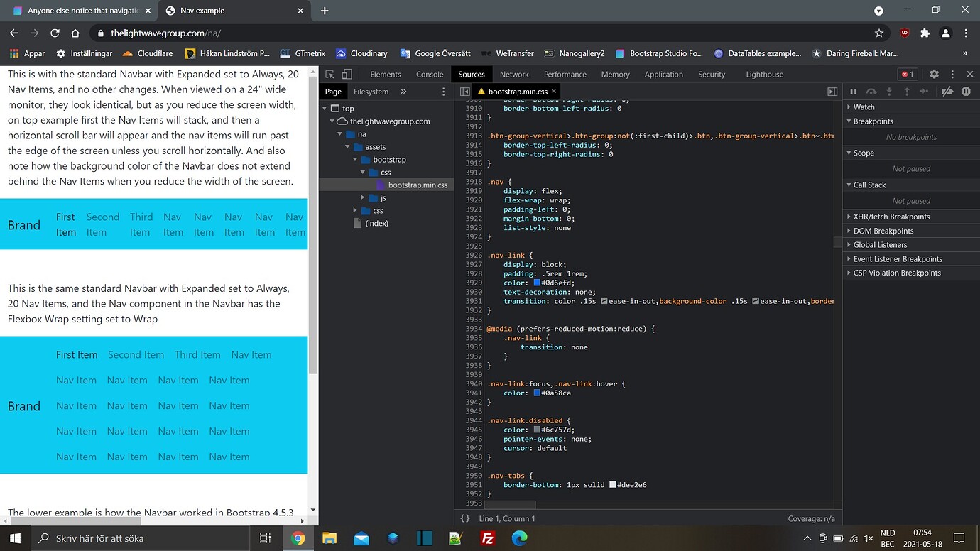Switch to the 'Anyone else notice that navigation' browser tab
Image resolution: width=980 pixels, height=551 pixels.
click(x=82, y=11)
